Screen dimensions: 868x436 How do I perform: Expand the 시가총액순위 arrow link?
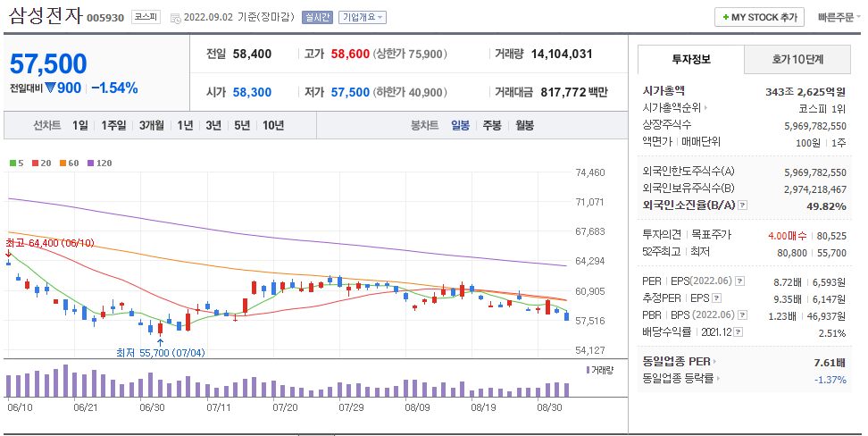tap(705, 107)
